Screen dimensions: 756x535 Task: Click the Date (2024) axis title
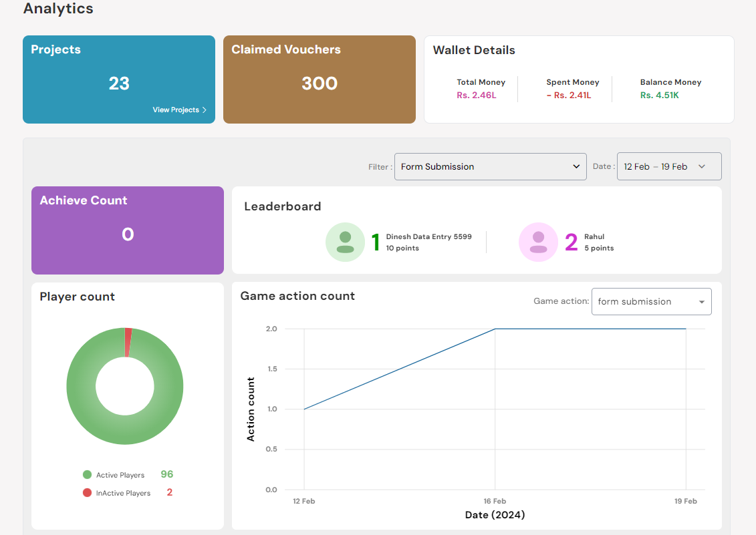coord(495,515)
